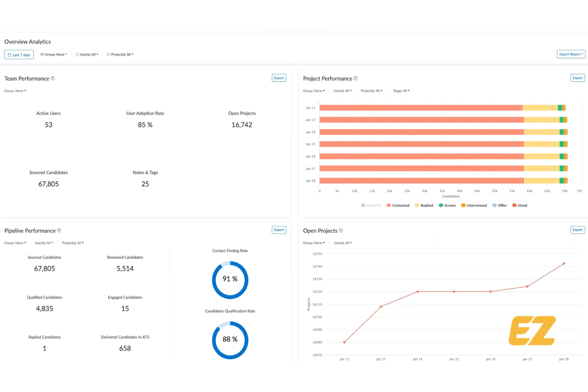Click the Jan 18 data point on the Open Projects line
Viewport: 588px width, 392px height.
coord(563,264)
